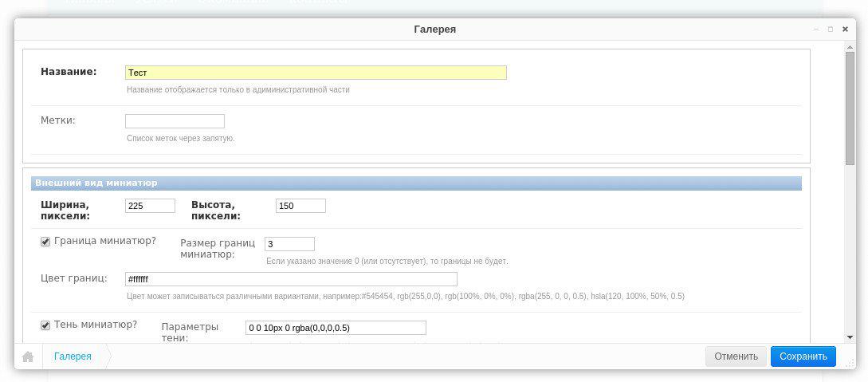Edit the Параметры тени input field

[336, 328]
